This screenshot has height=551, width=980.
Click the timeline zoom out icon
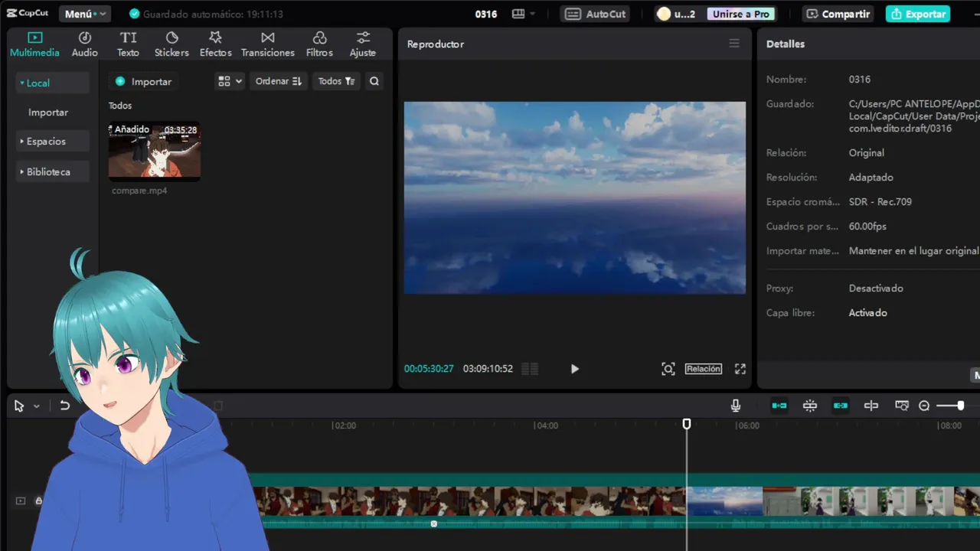coord(924,406)
